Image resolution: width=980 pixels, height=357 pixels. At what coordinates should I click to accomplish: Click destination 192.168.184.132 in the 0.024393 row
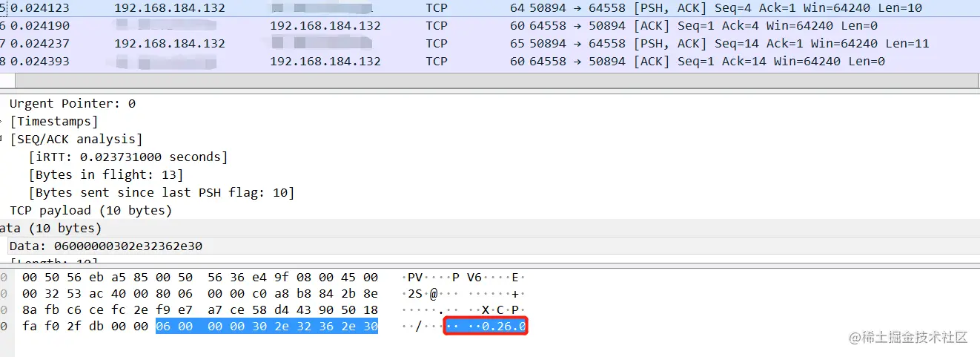coord(325,62)
